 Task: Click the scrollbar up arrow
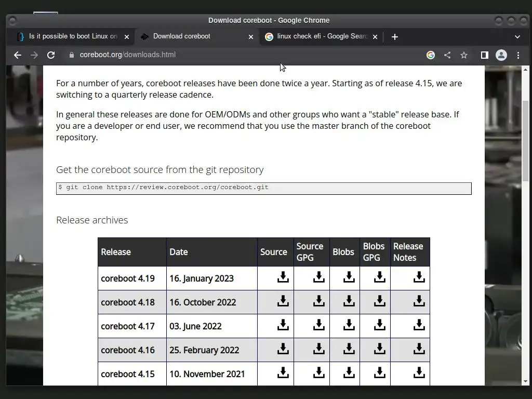coord(526,70)
